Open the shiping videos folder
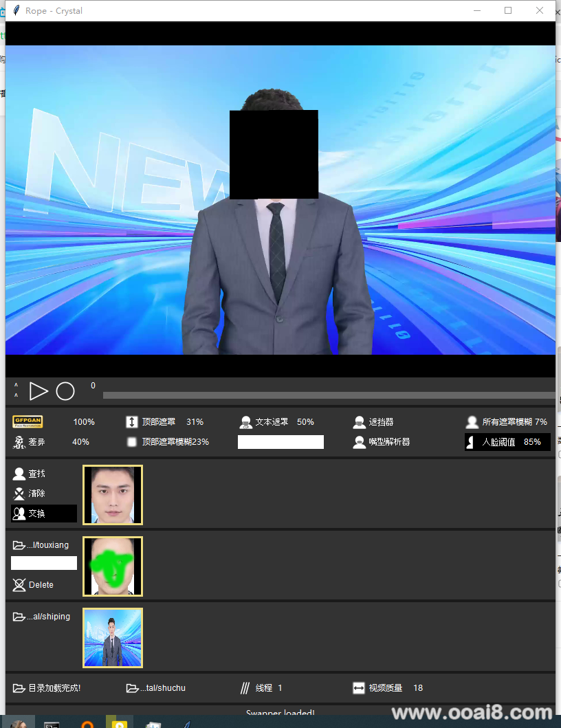This screenshot has height=728, width=561. 42,617
